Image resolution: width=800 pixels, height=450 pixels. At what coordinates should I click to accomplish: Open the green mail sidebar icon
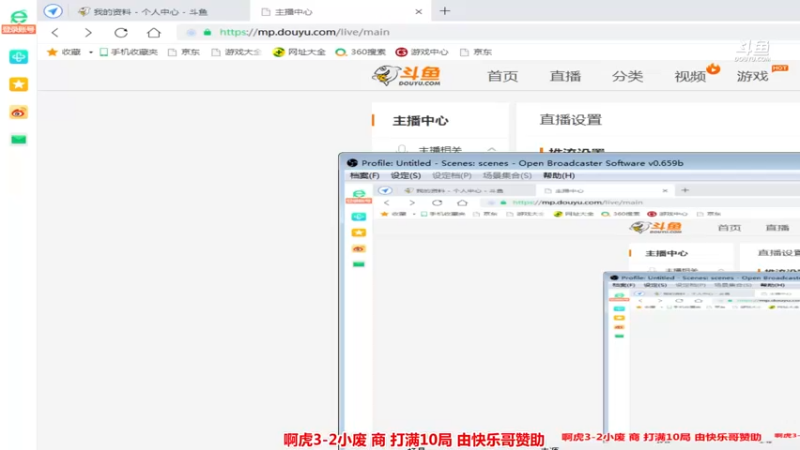point(18,139)
